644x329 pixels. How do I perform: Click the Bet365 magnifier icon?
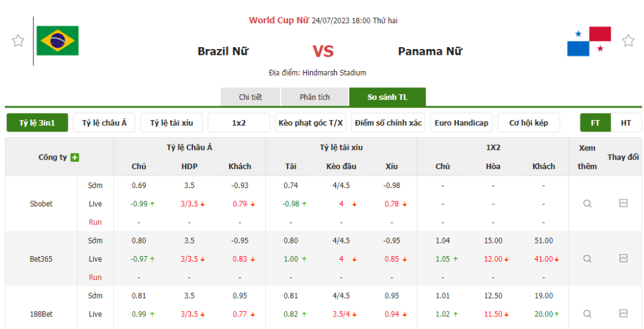[x=587, y=259]
